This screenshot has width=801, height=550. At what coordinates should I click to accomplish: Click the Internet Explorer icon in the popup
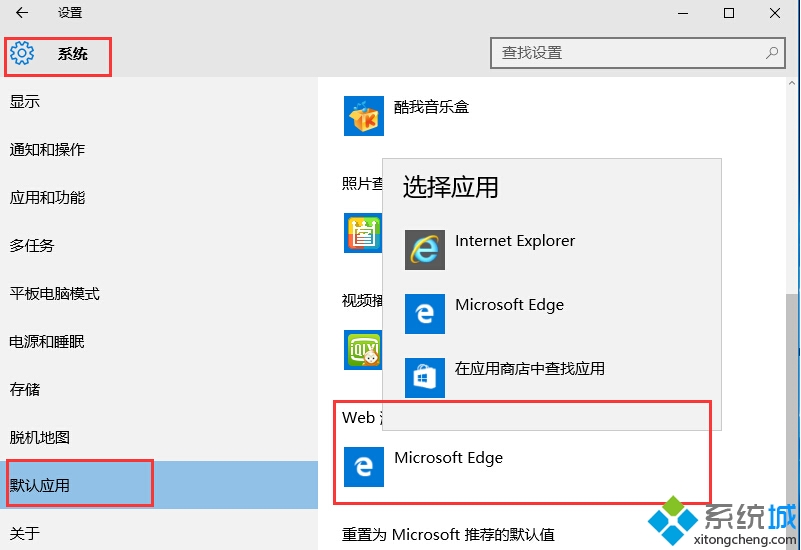[425, 250]
